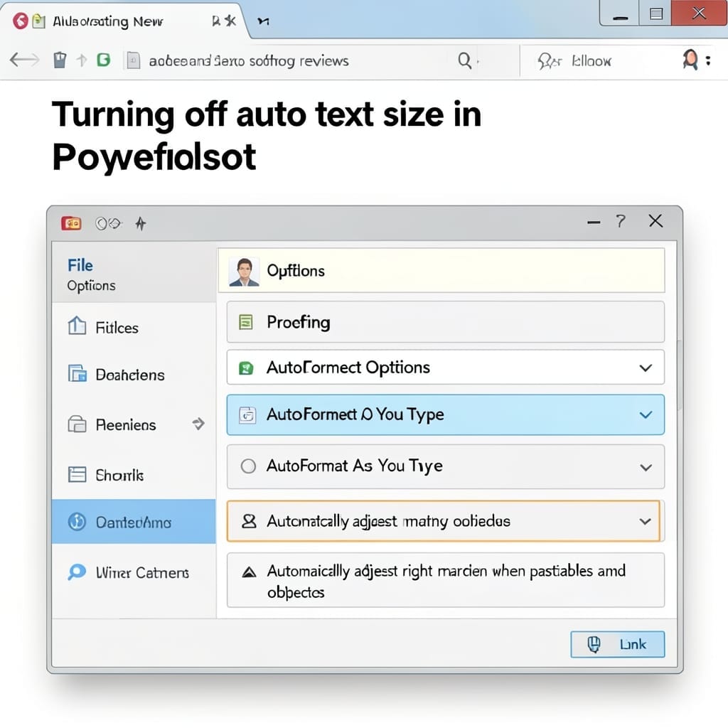
Task: Open the browser three-dot menu
Action: [x=708, y=60]
